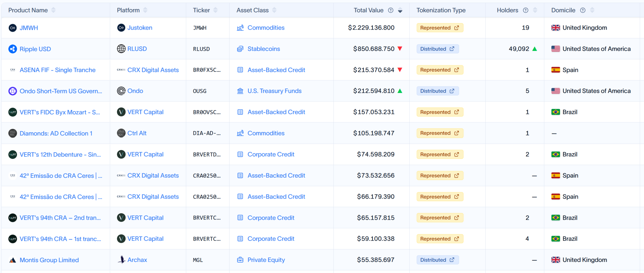Click the Ondo platform logo icon
The image size is (644, 273).
[x=121, y=91]
